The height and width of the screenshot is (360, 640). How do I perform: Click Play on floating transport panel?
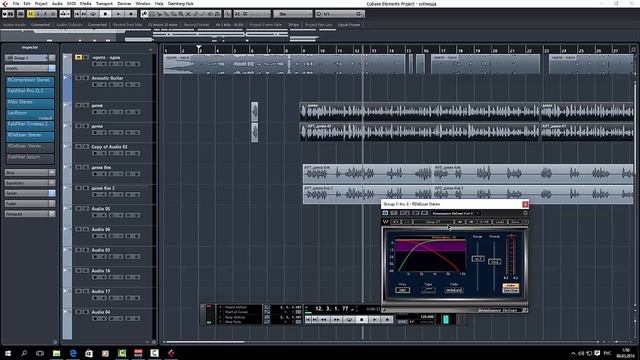point(374,320)
